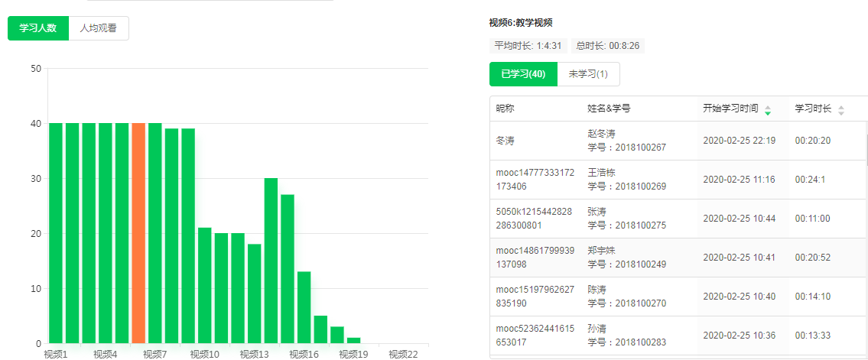Open the 已学习(40) tab
This screenshot has height=360, width=868.
[523, 74]
